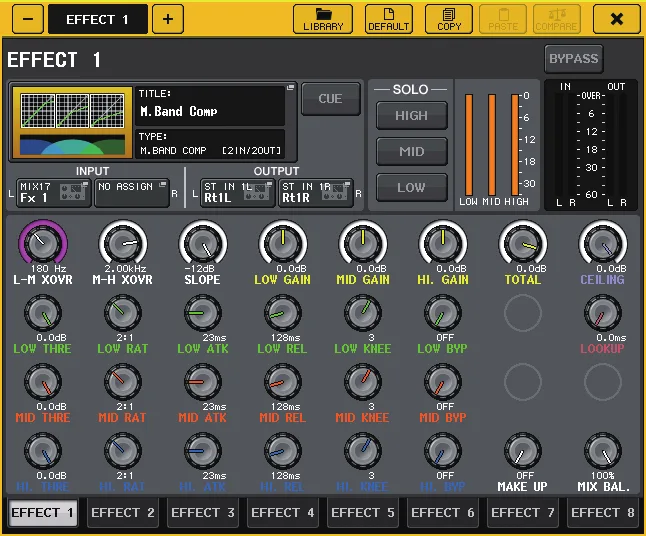Select the MID THRE knob

43,382
